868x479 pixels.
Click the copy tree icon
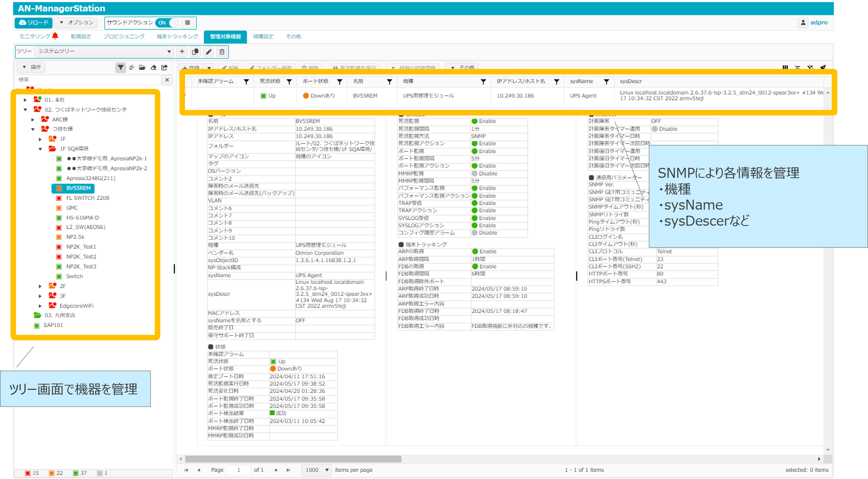(195, 52)
